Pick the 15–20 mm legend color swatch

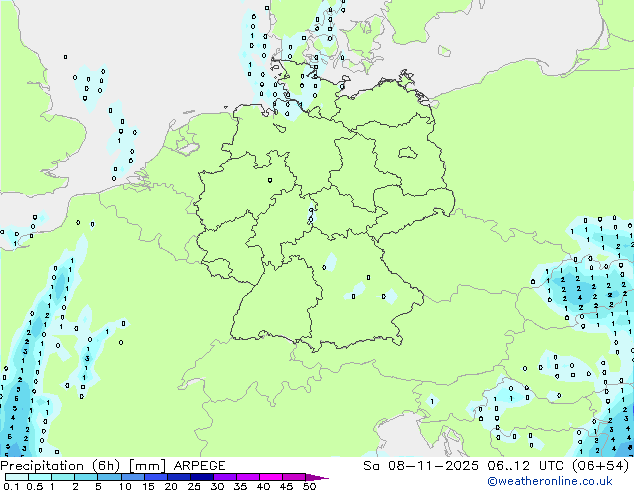coord(155,477)
